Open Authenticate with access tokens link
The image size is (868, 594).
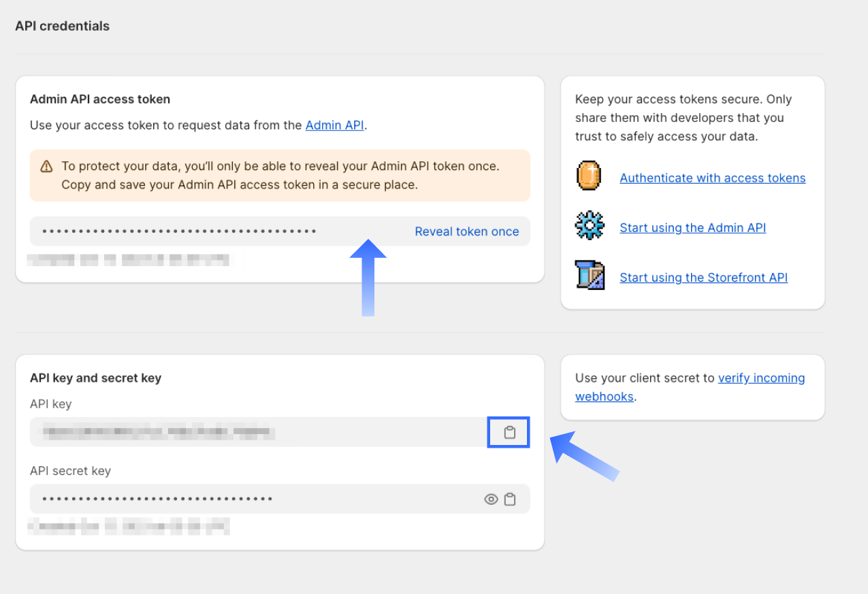(x=712, y=178)
